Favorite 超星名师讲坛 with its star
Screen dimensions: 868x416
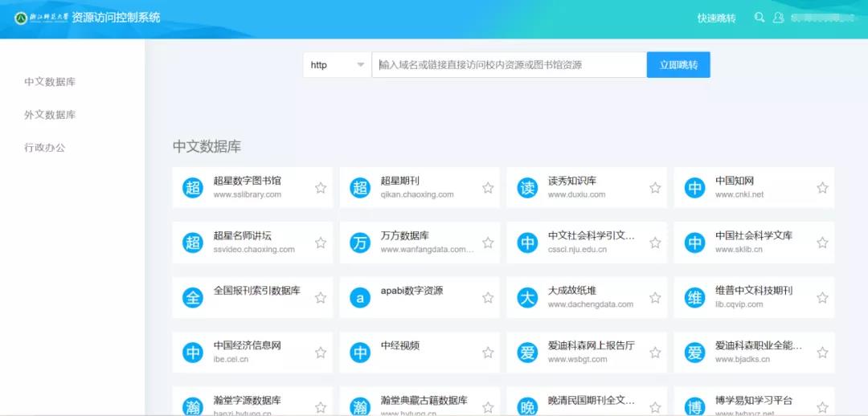click(x=321, y=243)
